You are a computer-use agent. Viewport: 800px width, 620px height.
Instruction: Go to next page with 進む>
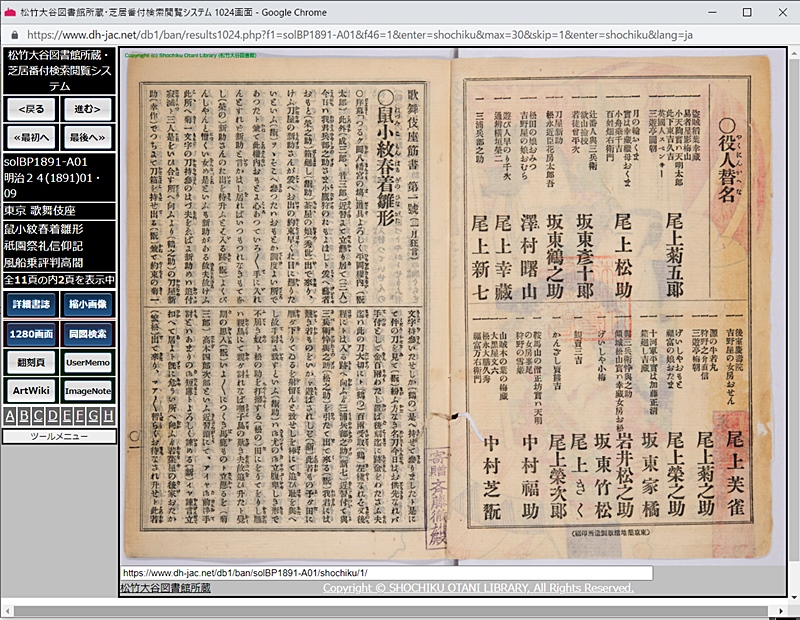tap(88, 108)
